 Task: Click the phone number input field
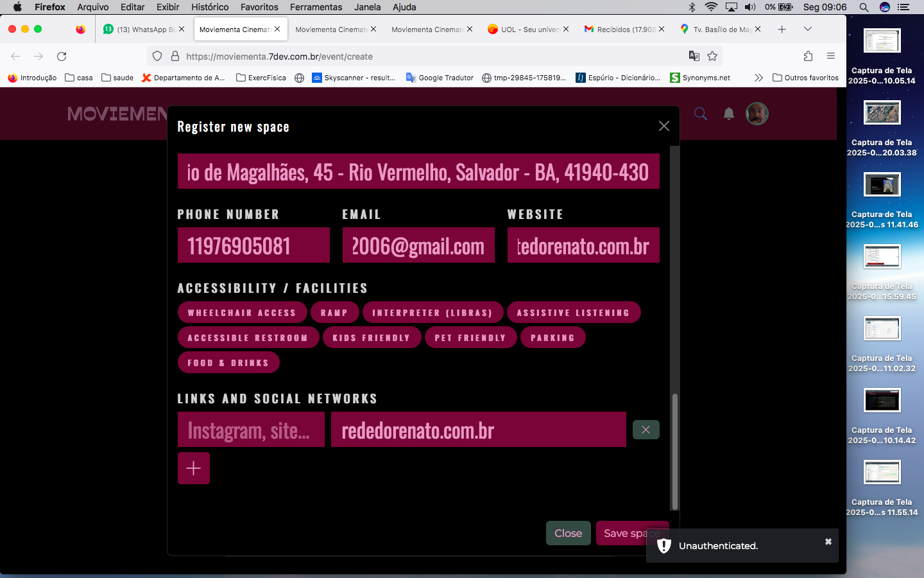coord(253,245)
